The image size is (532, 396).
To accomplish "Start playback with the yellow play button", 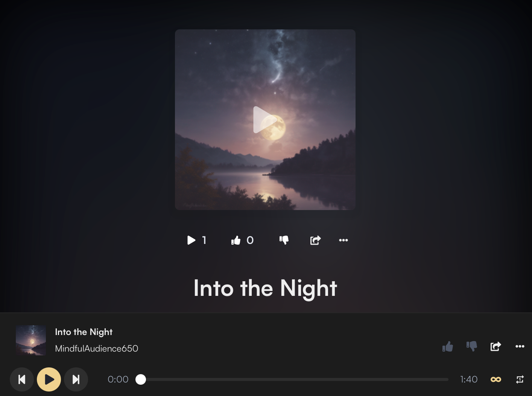I will coord(49,379).
